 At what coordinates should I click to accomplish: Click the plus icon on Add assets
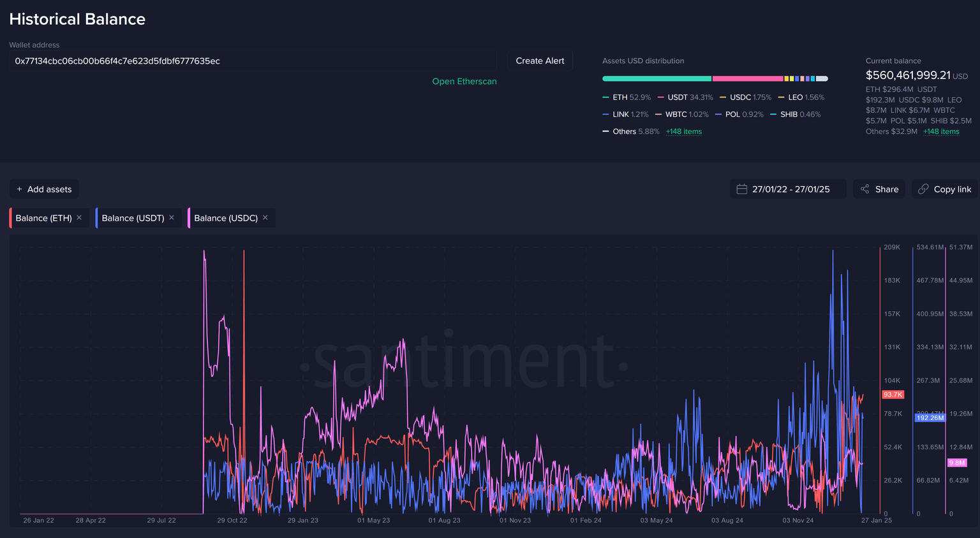tap(19, 189)
